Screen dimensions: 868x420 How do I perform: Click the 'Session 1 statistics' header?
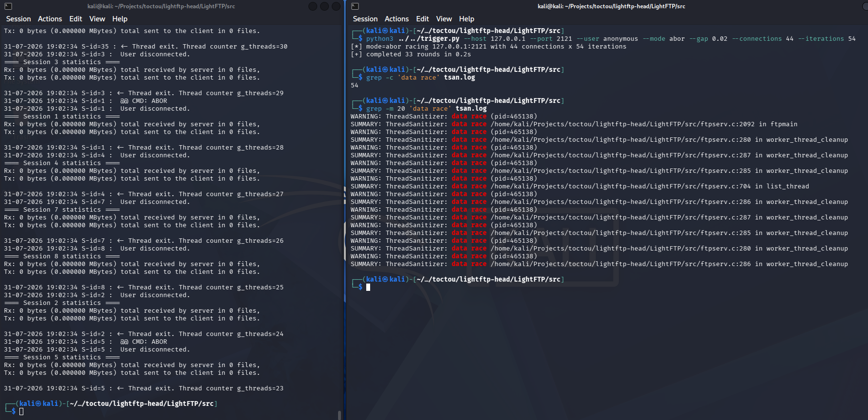point(62,117)
